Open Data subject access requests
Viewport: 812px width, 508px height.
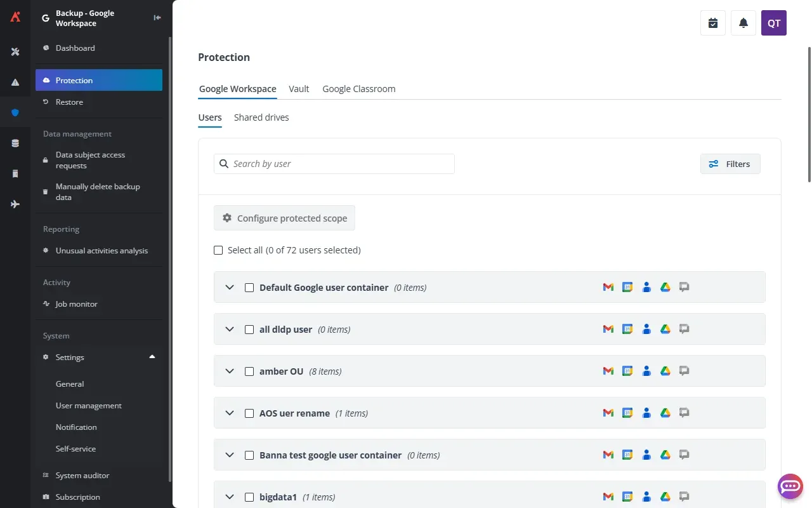[99, 160]
